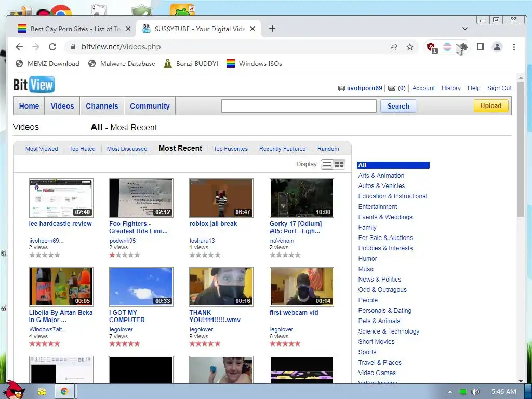532x399 pixels.
Task: Open the Videos navigation tab
Action: [x=62, y=106]
